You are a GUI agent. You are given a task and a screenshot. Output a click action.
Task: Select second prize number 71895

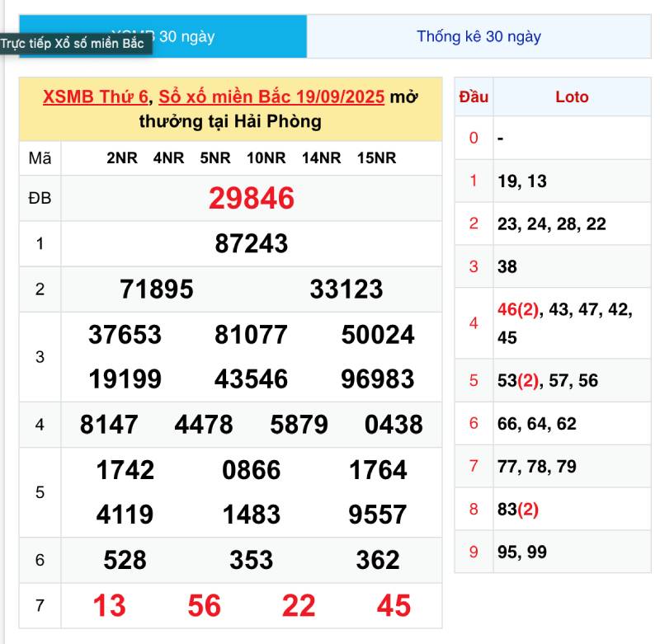157,289
